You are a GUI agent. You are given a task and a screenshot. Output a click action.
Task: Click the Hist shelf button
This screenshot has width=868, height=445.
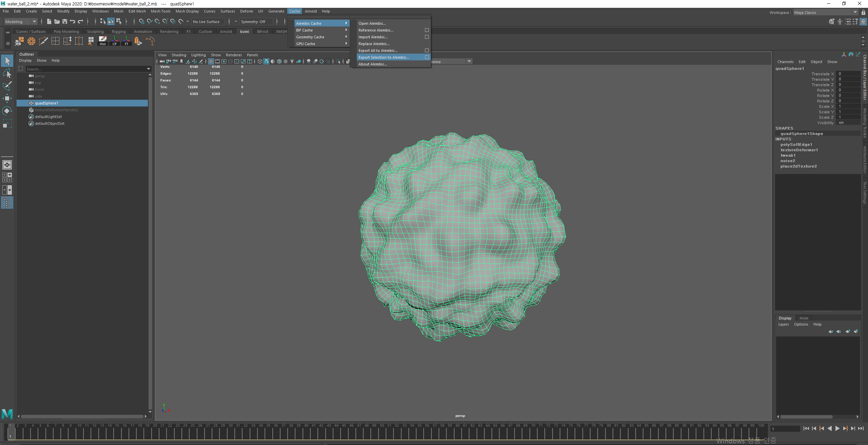(102, 41)
